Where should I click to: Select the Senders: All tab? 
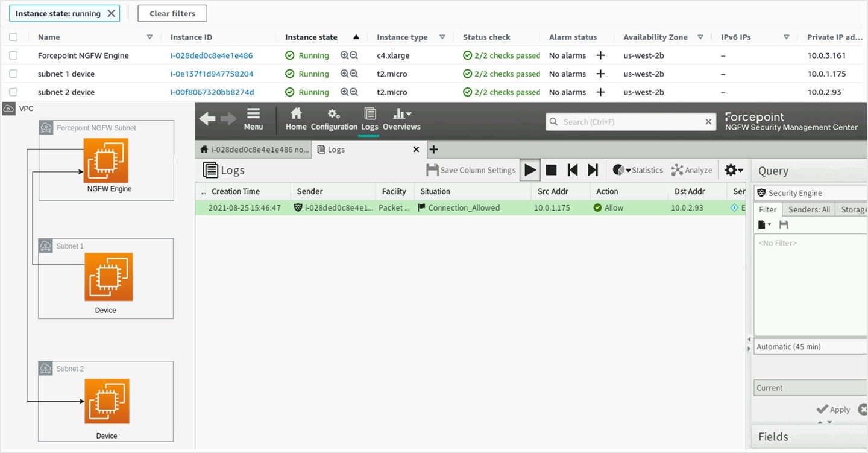(809, 209)
